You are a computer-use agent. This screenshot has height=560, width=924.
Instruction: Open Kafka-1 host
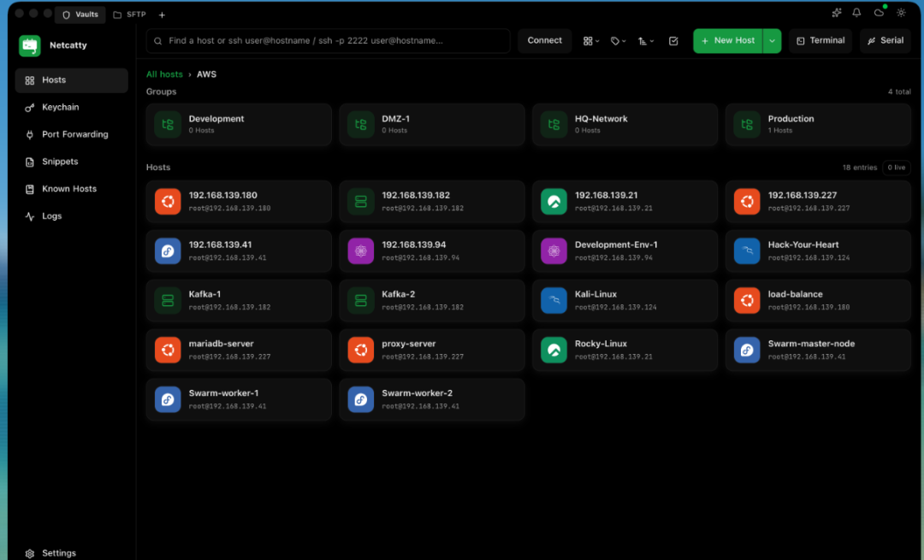239,300
